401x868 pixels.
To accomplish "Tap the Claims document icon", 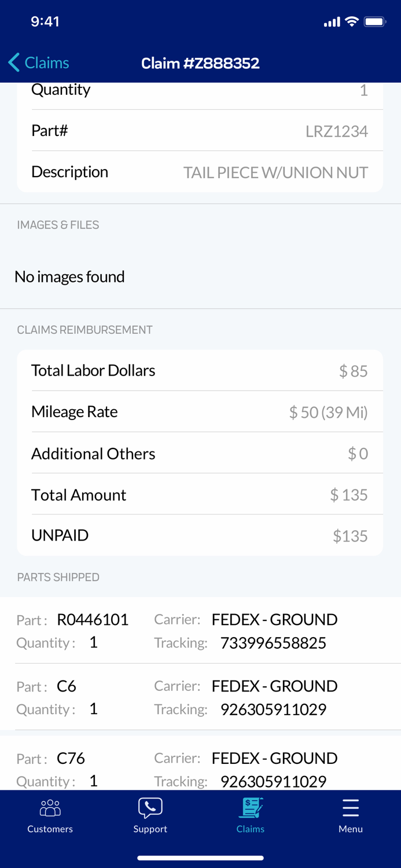I will [x=251, y=807].
